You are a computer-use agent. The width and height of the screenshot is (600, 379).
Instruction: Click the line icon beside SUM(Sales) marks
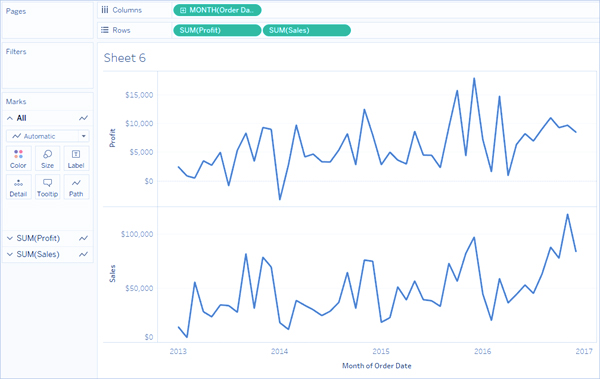83,254
